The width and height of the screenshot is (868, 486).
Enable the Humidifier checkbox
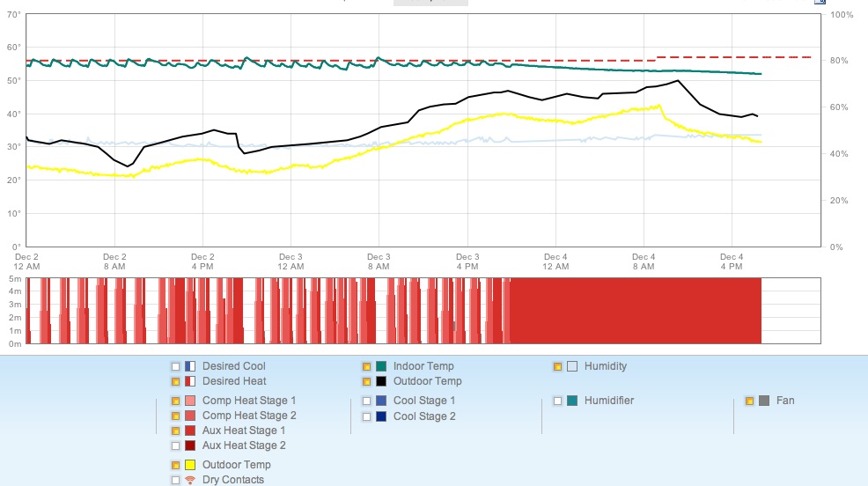coord(557,401)
